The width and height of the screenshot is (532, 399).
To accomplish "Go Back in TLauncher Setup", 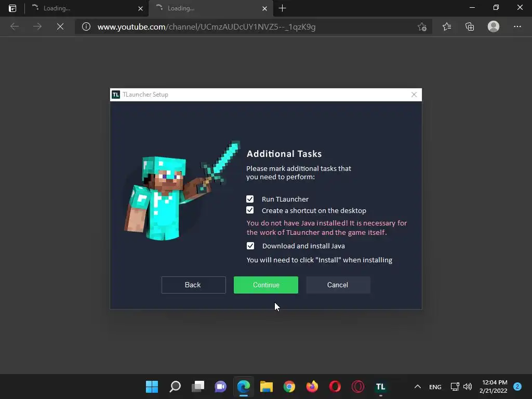I will coord(193,285).
